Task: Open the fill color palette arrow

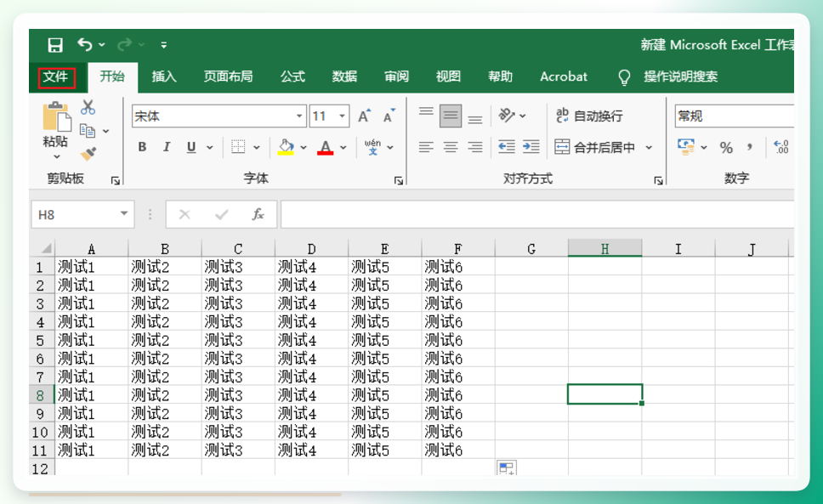Action: click(x=304, y=148)
